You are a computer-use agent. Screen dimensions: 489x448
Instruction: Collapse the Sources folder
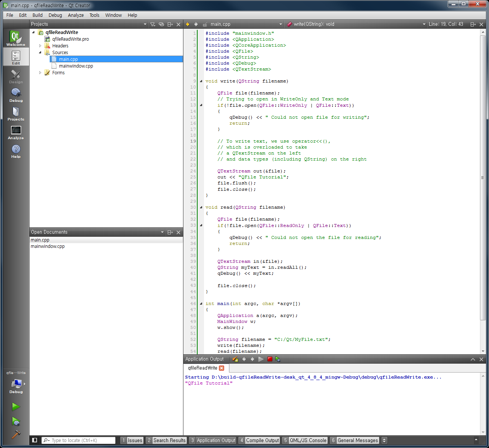click(40, 53)
